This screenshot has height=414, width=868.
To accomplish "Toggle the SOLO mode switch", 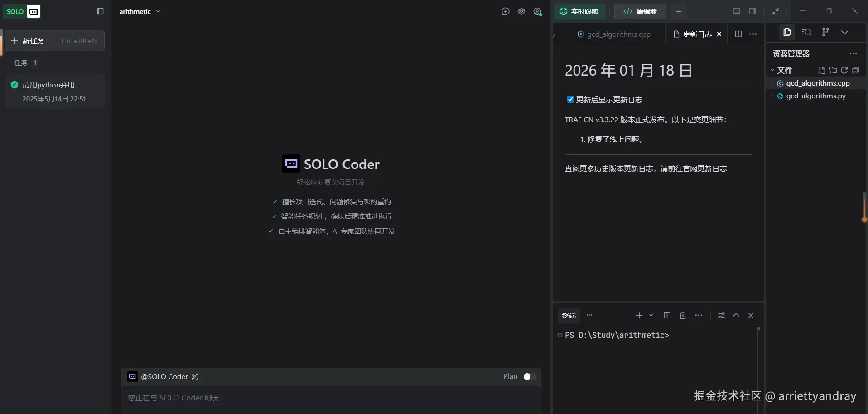I will pyautogui.click(x=22, y=11).
